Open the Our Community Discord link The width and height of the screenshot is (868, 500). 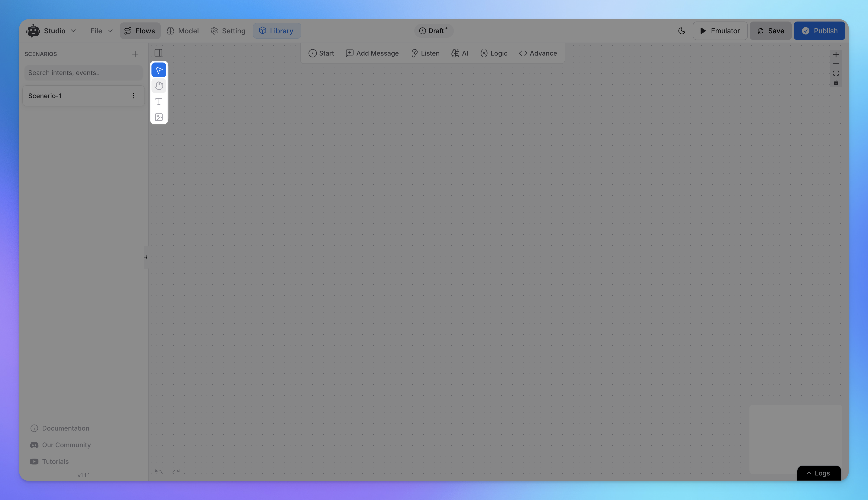(60, 445)
